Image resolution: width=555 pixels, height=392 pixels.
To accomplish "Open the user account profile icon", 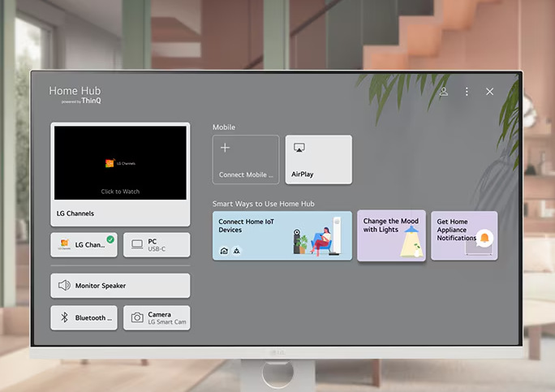I will coord(444,92).
